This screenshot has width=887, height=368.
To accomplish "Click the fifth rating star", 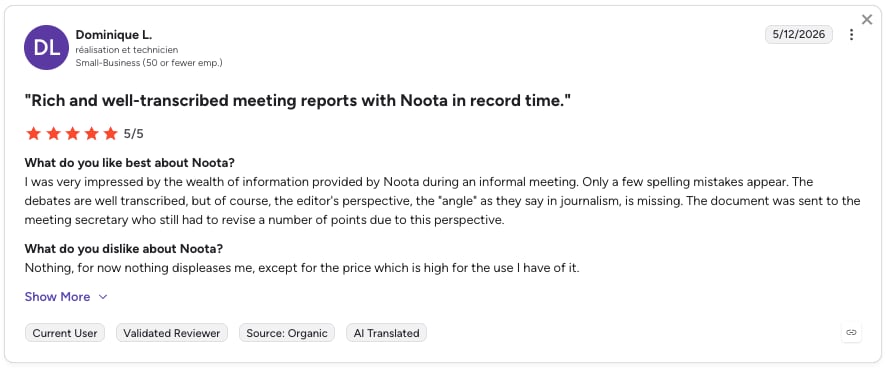I will pyautogui.click(x=111, y=133).
